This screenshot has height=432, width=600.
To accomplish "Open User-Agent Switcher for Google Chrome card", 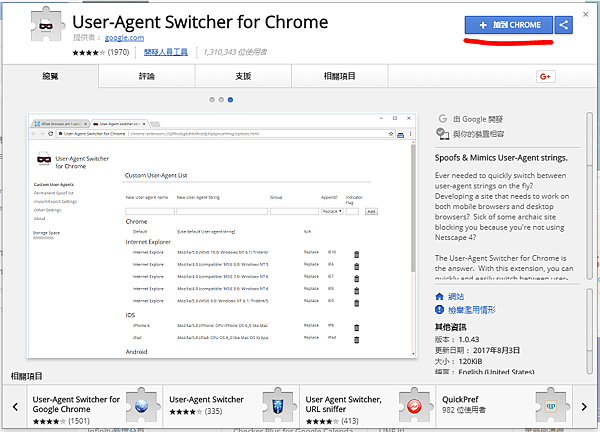I will 95,407.
